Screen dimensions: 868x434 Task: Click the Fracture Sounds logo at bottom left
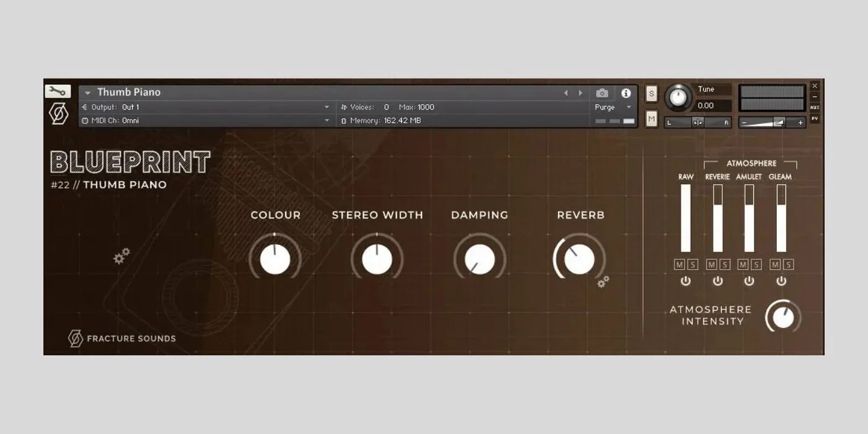pos(122,339)
